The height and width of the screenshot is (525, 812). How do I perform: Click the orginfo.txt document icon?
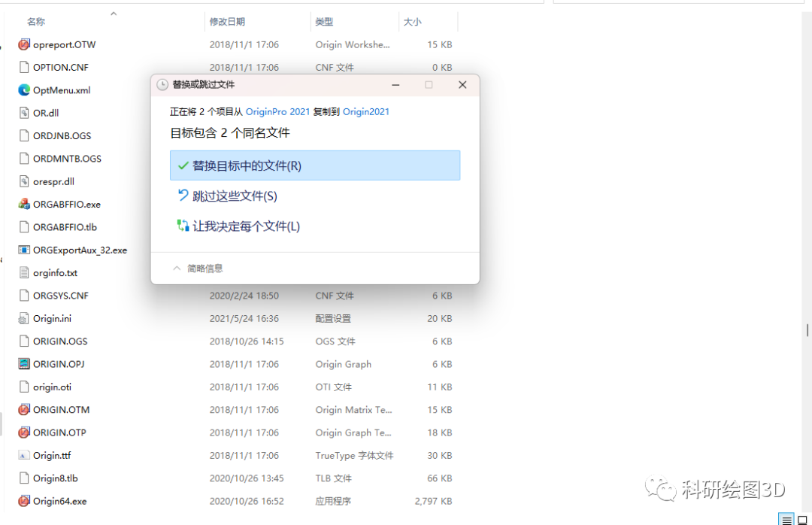[24, 272]
